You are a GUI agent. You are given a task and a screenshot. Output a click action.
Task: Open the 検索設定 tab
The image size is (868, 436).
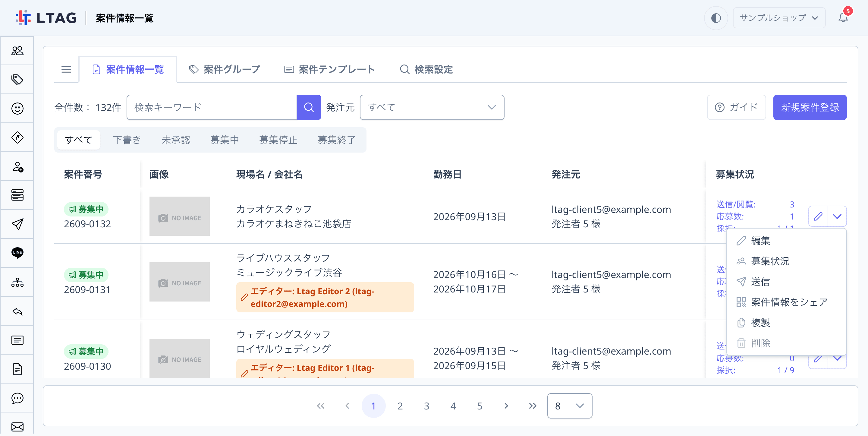pyautogui.click(x=426, y=69)
